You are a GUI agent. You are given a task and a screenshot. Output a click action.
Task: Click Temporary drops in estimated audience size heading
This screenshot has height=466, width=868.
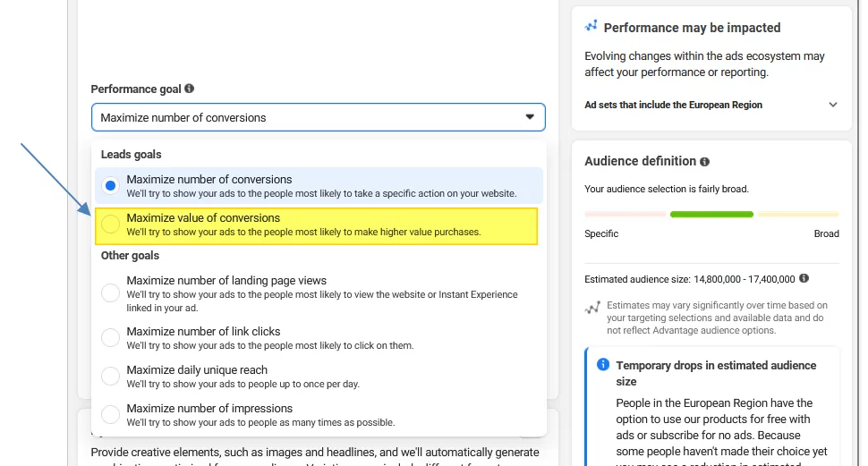pos(716,374)
